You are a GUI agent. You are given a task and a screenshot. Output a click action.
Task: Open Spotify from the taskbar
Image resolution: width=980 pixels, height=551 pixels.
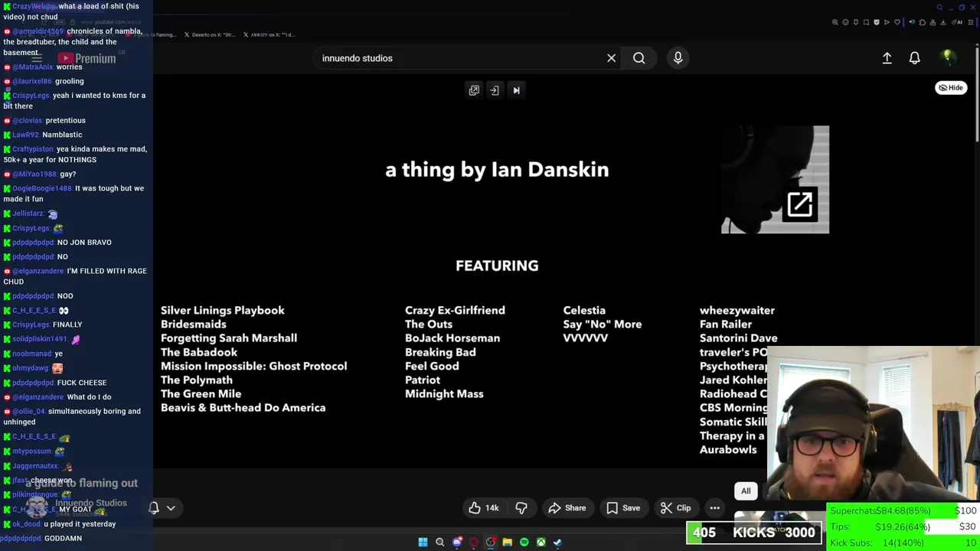pos(524,542)
